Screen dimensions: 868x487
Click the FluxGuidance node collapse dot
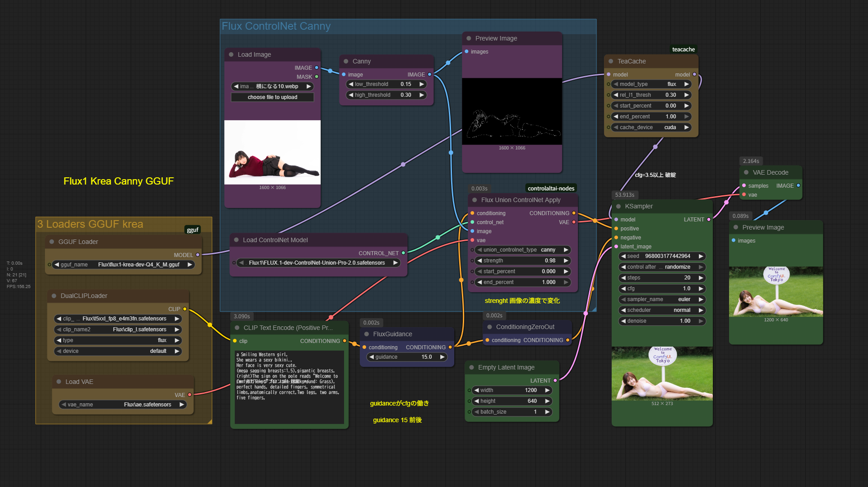click(x=367, y=334)
